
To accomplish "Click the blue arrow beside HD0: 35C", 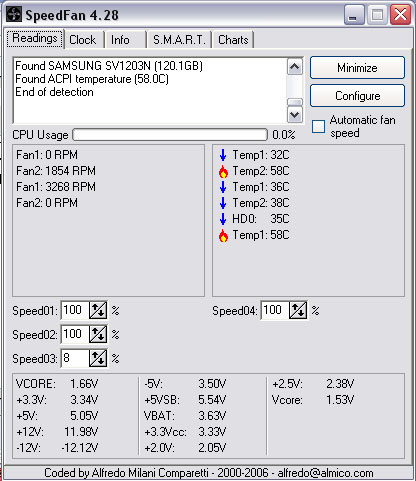I will click(x=223, y=219).
